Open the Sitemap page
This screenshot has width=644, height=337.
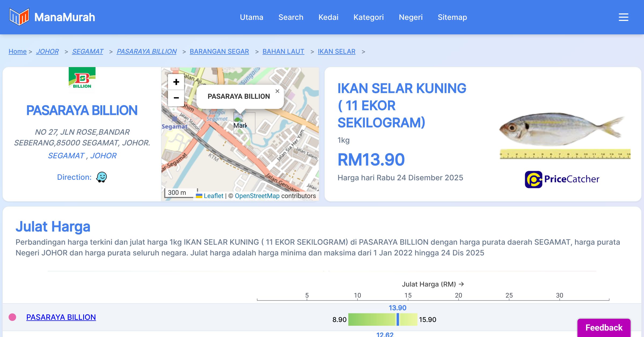click(452, 17)
